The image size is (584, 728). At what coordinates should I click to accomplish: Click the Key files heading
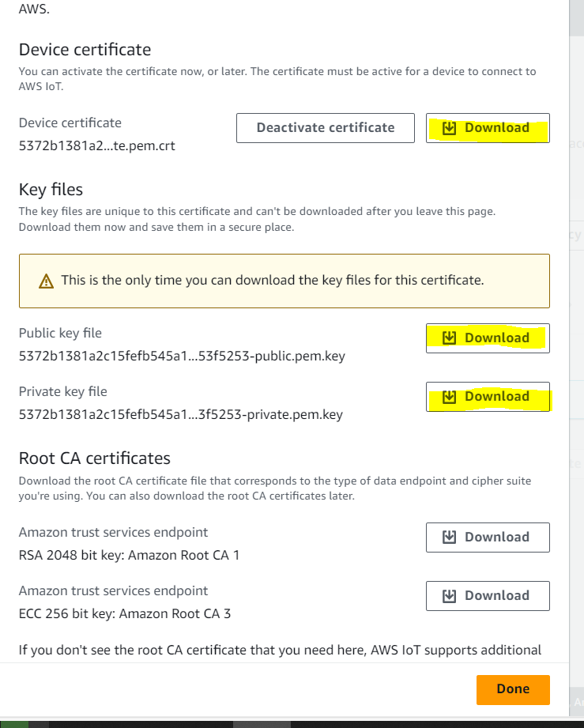pos(51,190)
